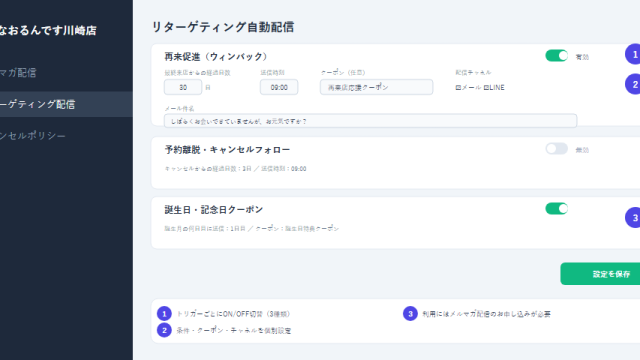640x360 pixels.
Task: Click the birthday coupon summary line
Action: pyautogui.click(x=251, y=229)
